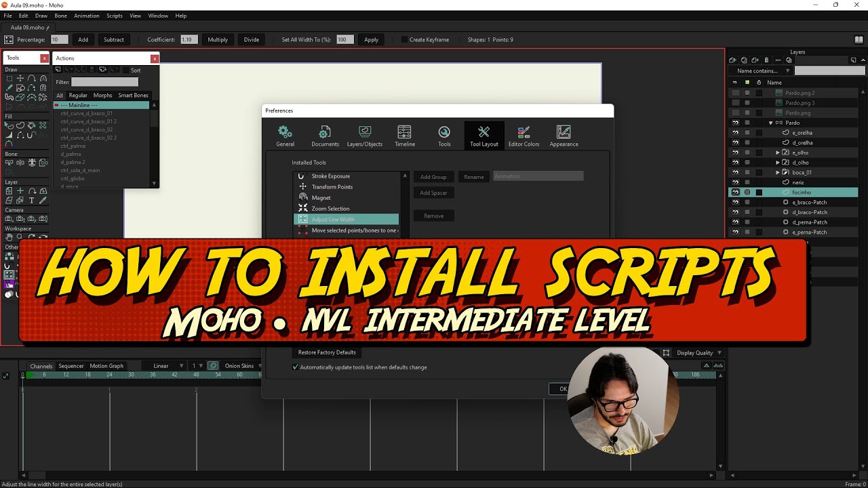The width and height of the screenshot is (868, 488).
Task: Click the Duplicate Layer icon in Layers
Action: click(x=744, y=60)
